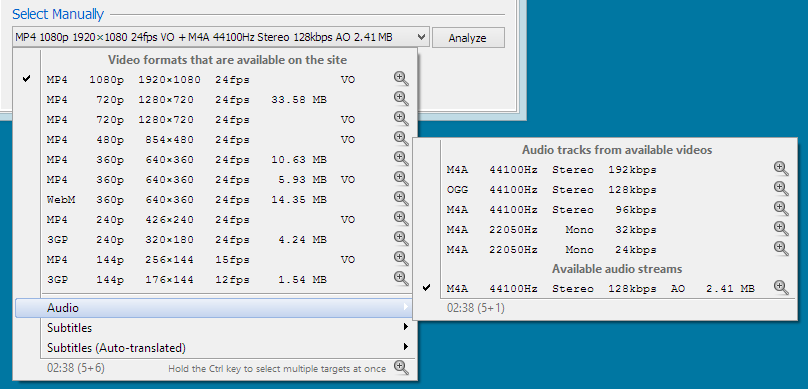The width and height of the screenshot is (808, 389).
Task: Click magnifier icon for MP4 720p 33.58 MB row
Action: [401, 98]
